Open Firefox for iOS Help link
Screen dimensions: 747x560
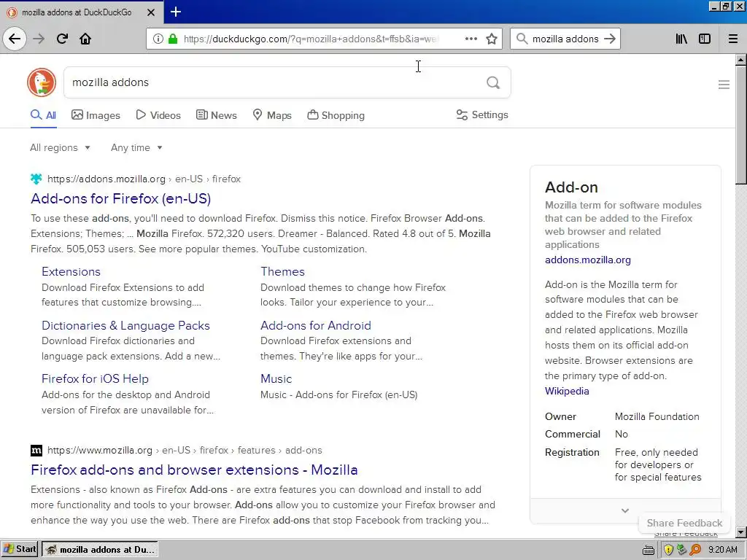(x=96, y=378)
